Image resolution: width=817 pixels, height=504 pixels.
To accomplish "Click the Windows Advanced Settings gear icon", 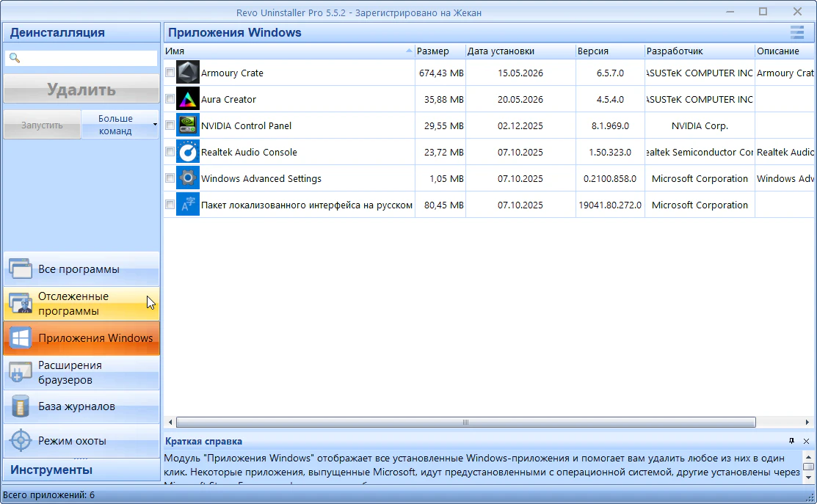I will coord(188,178).
